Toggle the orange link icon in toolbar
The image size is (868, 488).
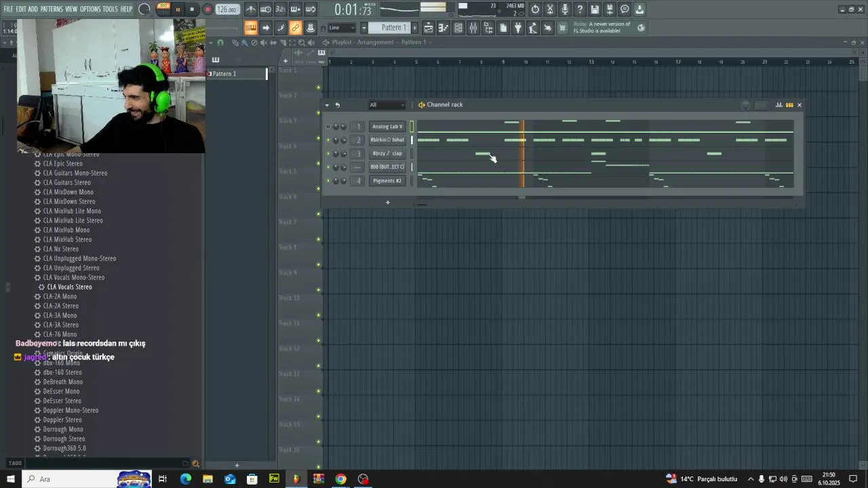(x=296, y=28)
